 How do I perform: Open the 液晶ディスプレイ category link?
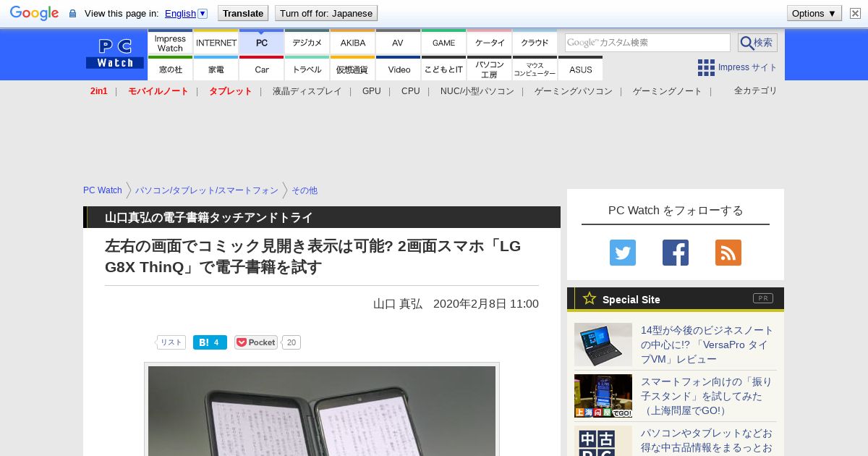(x=307, y=91)
